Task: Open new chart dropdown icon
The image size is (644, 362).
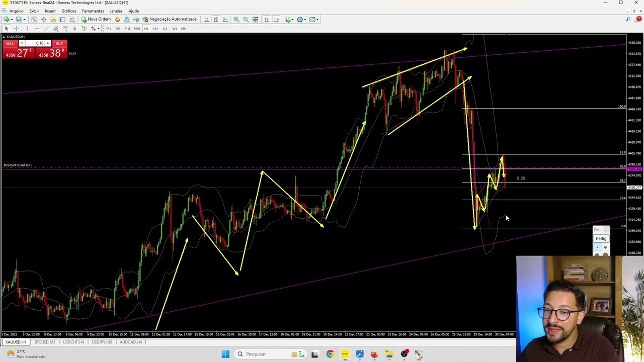Action: click(8, 19)
